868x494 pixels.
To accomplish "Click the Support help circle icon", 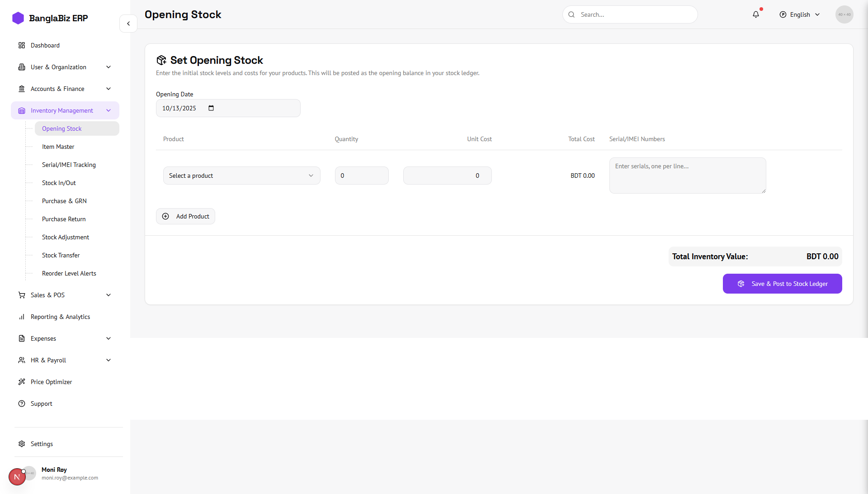I will 22,404.
